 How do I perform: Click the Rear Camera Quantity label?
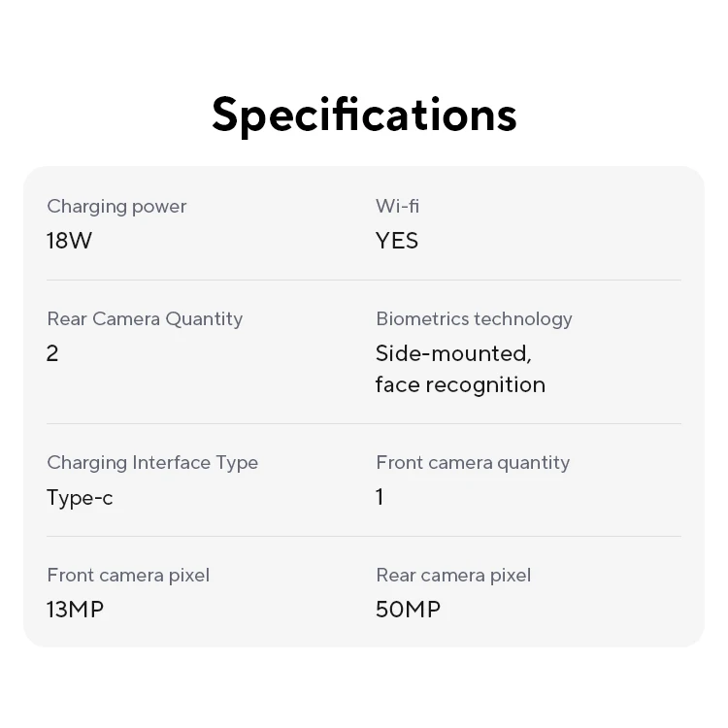pyautogui.click(x=145, y=318)
